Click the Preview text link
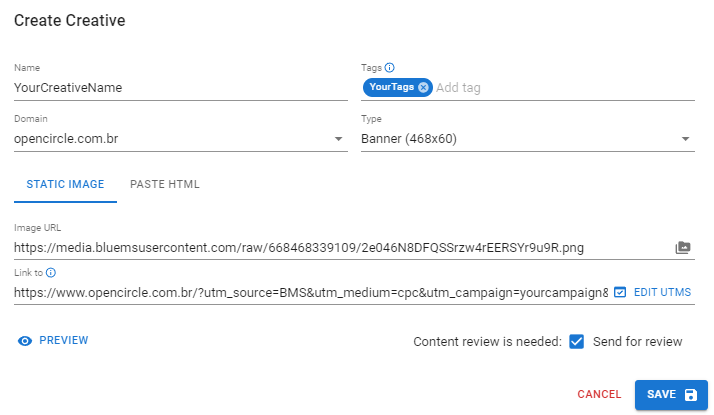Image resolution: width=714 pixels, height=415 pixels. coord(64,341)
